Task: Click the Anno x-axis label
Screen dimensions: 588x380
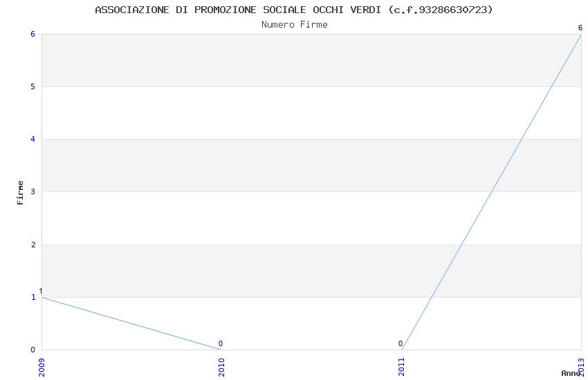Action: coord(571,373)
